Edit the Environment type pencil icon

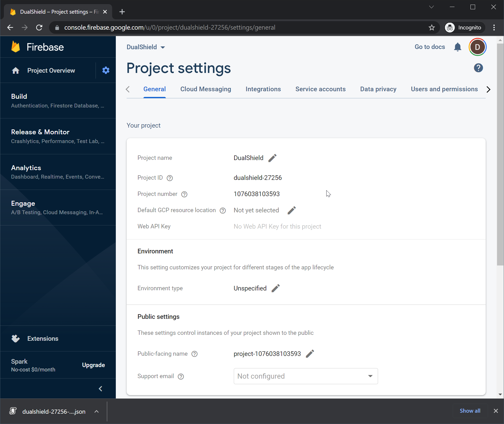point(275,288)
